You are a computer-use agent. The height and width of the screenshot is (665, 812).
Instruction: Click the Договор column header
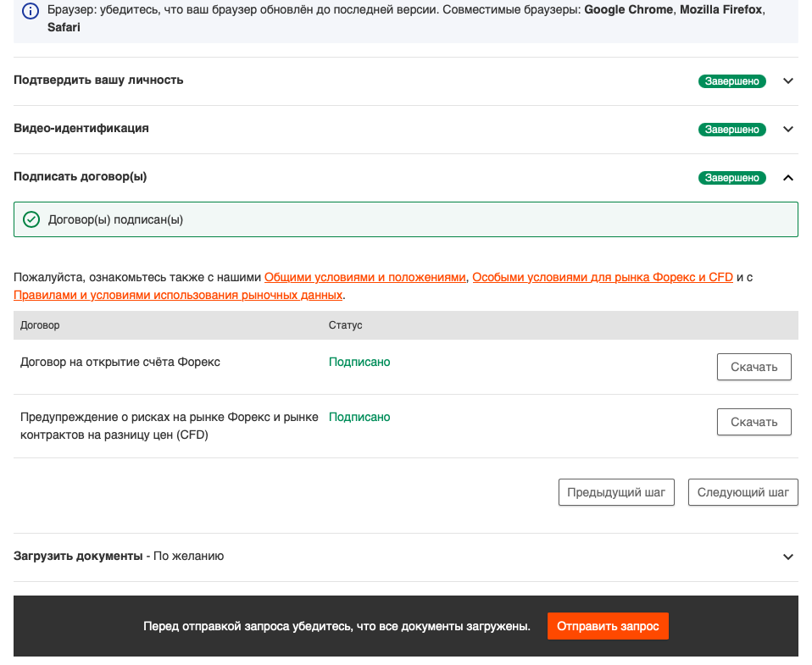click(x=40, y=325)
